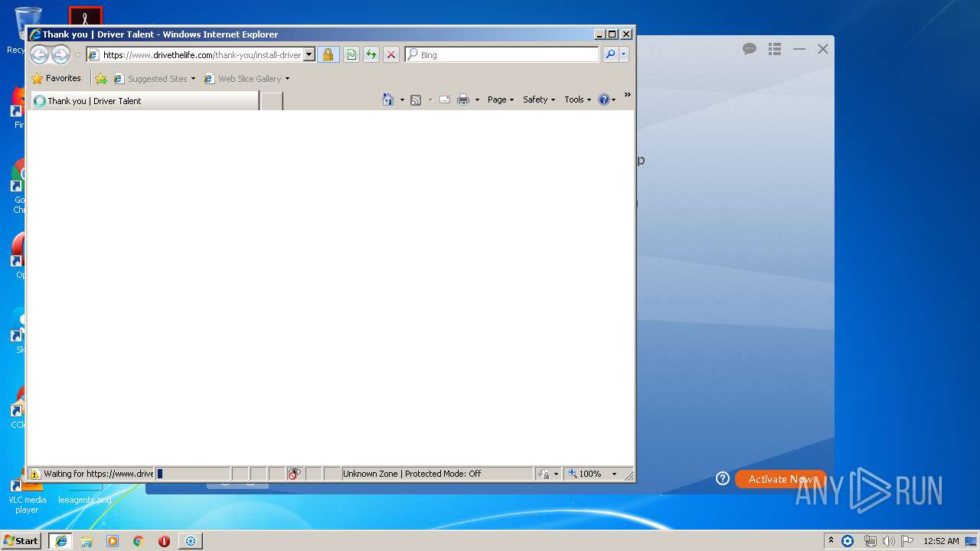
Task: Go back with the IE Back arrow
Action: [x=39, y=54]
